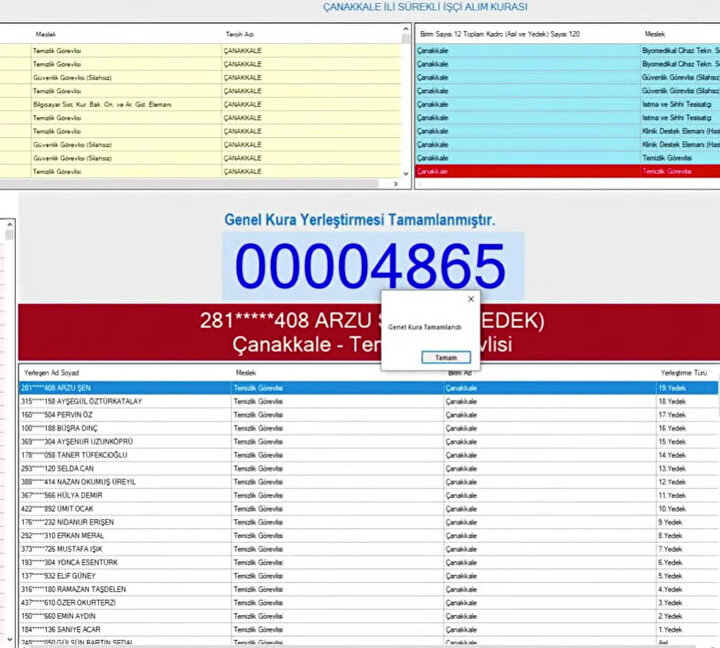Click the drawn number 00004865 display

(370, 267)
